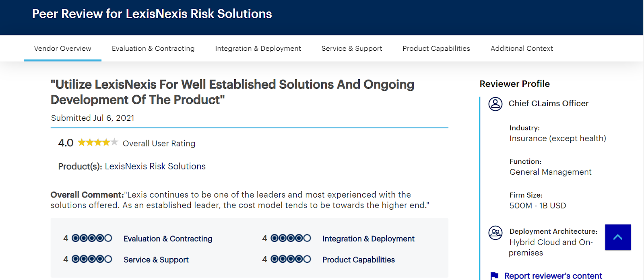Open the Evaluation & Contracting score link
The width and height of the screenshot is (644, 280).
[168, 239]
